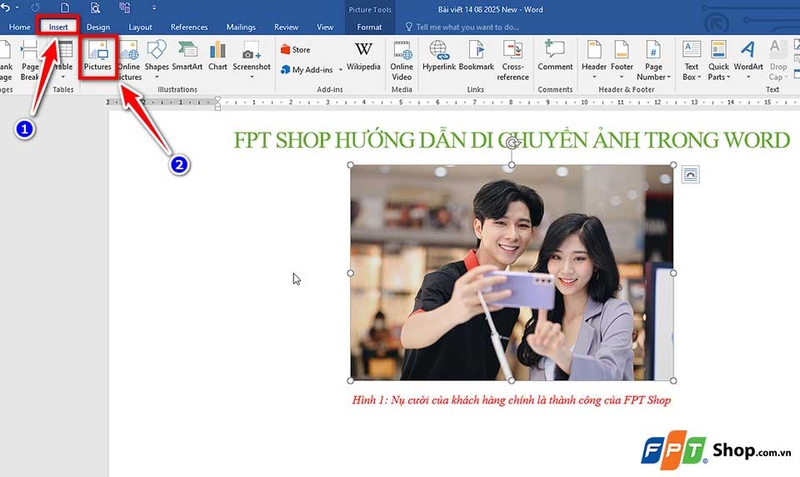Insert a Cross-reference
Screen dimensions: 800x477
[513, 61]
